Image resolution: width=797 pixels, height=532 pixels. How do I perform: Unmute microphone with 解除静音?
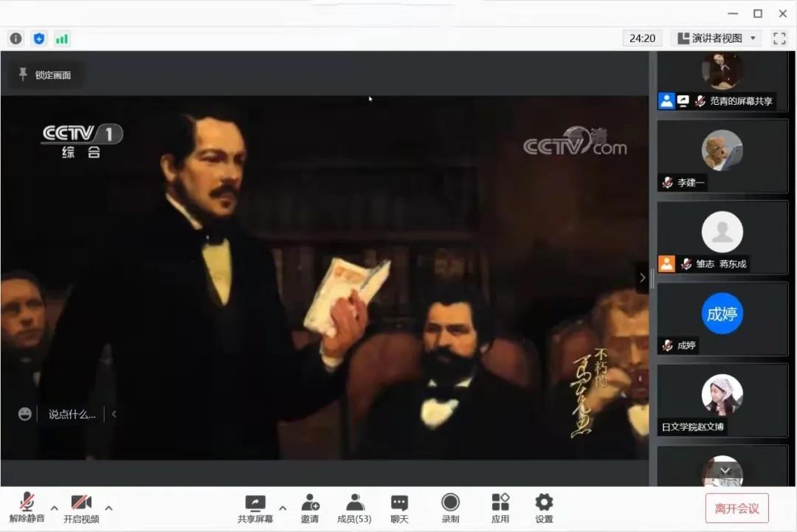(27, 508)
